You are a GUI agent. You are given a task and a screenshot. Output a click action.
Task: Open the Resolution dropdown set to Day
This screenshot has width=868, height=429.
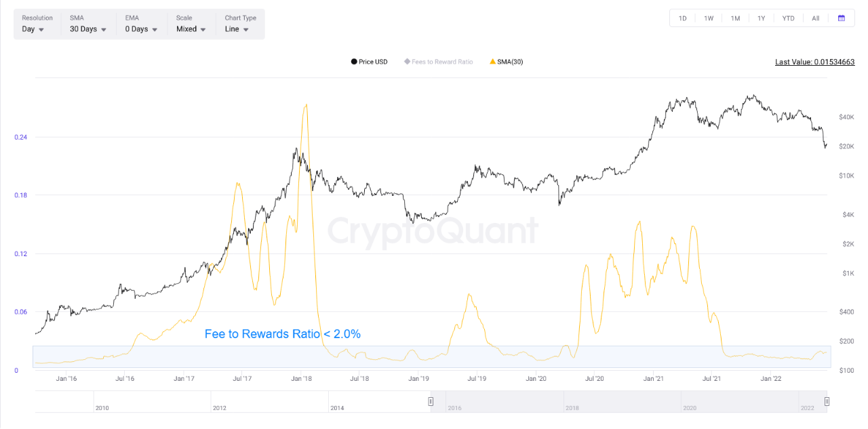click(x=32, y=29)
